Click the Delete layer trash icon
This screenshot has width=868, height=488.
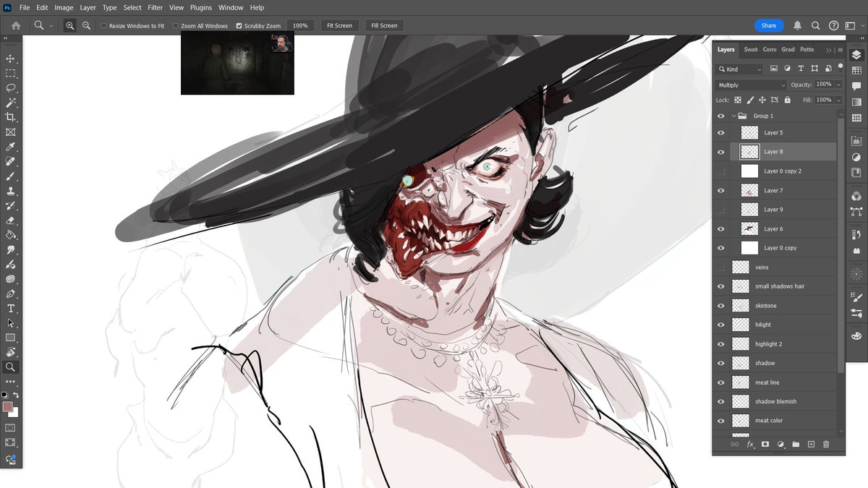coord(826,444)
